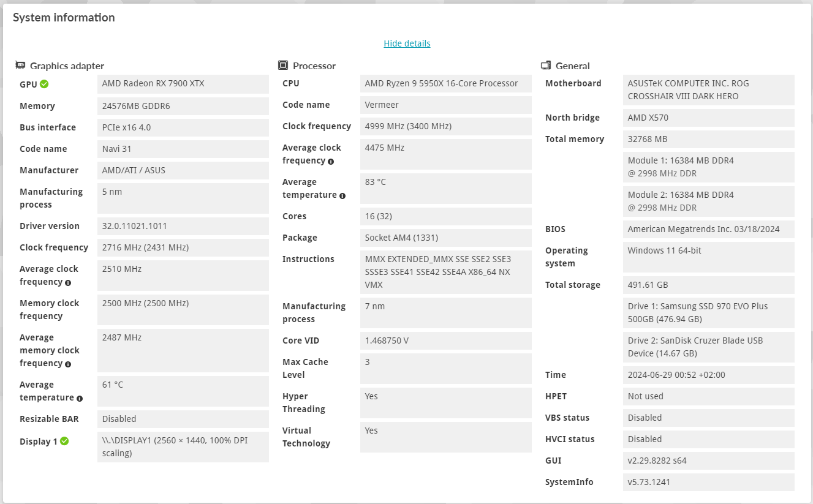The height and width of the screenshot is (504, 813).
Task: Click the Windows 11 64-bit value
Action: click(709, 257)
